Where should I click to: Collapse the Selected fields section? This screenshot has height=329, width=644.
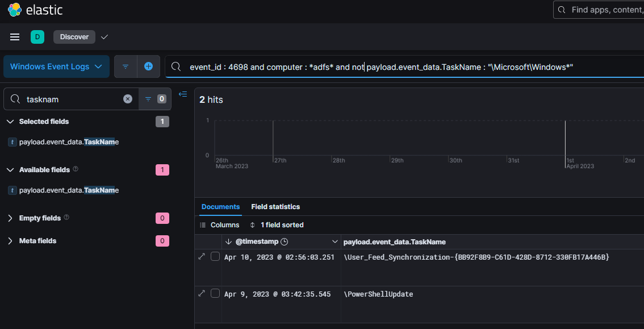coord(10,122)
